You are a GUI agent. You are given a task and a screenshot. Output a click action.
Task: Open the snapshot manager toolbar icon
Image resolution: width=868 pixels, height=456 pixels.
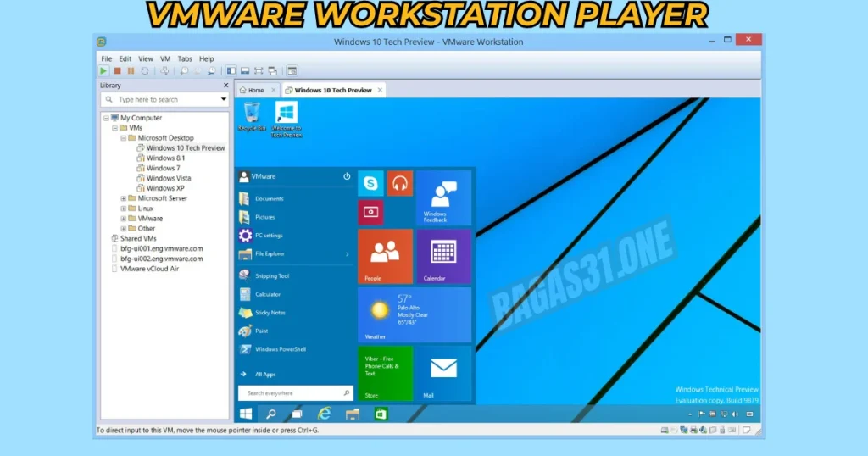coord(212,71)
